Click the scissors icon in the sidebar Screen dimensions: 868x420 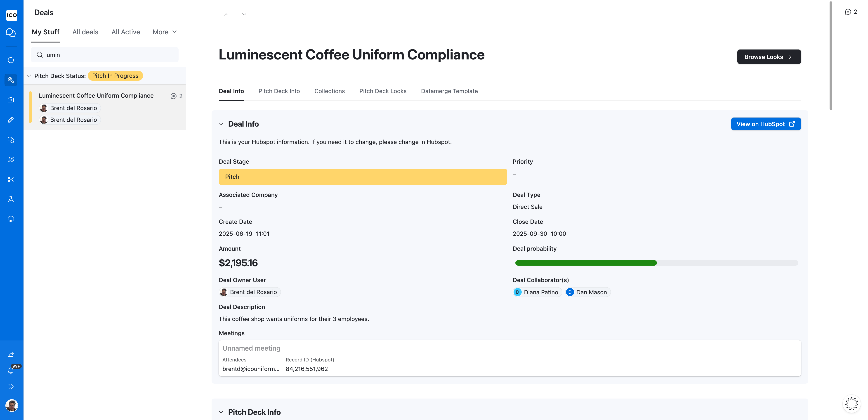click(11, 179)
